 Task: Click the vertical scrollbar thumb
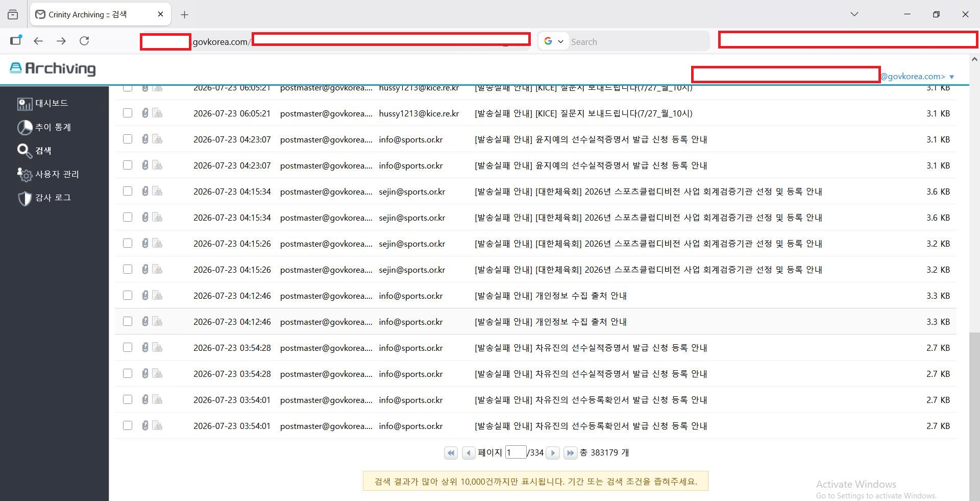[974, 416]
